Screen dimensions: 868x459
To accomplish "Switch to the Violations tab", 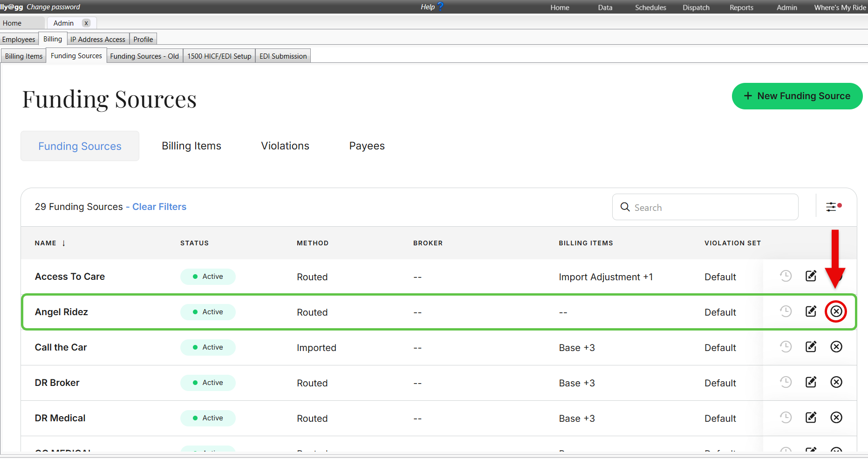I will pyautogui.click(x=285, y=146).
